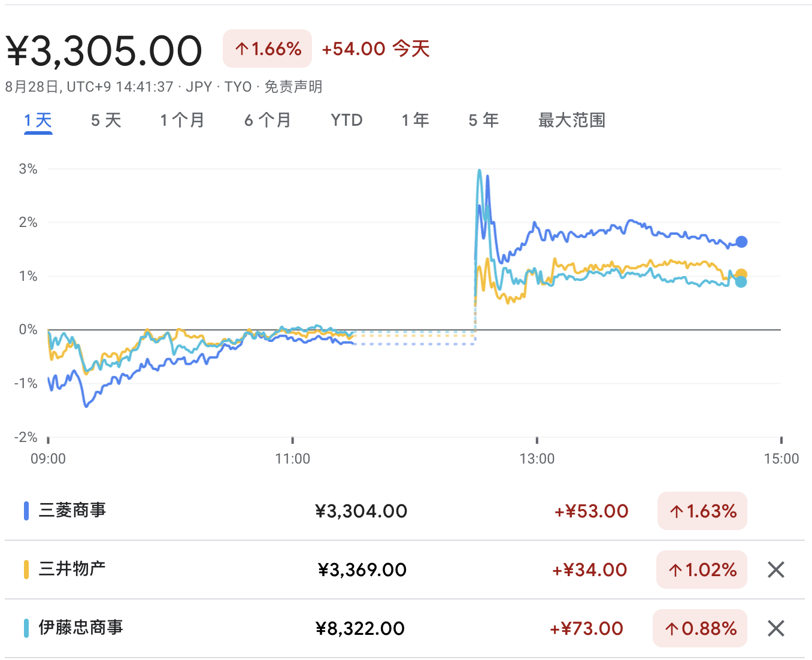This screenshot has height=660, width=812.
Task: Switch to the 5 天 range tab
Action: pos(106,120)
